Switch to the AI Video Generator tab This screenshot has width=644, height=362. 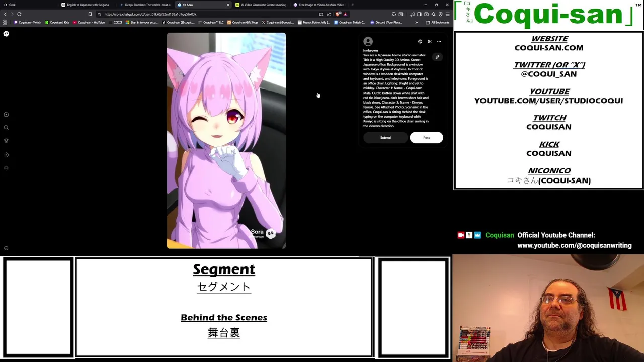pyautogui.click(x=262, y=5)
